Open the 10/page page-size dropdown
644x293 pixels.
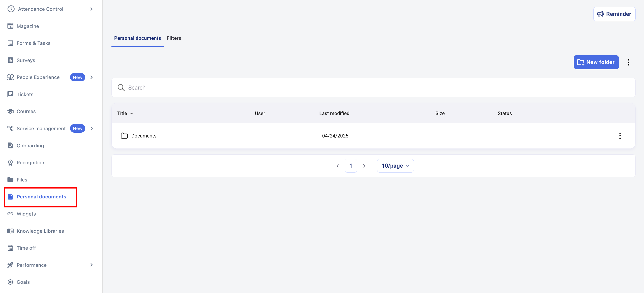[x=395, y=166]
